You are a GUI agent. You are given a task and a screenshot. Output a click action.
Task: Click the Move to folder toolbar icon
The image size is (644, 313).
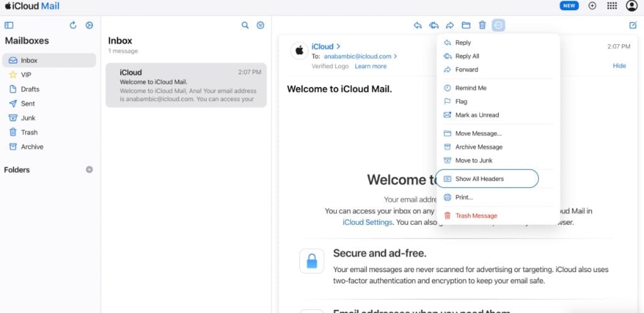[466, 25]
